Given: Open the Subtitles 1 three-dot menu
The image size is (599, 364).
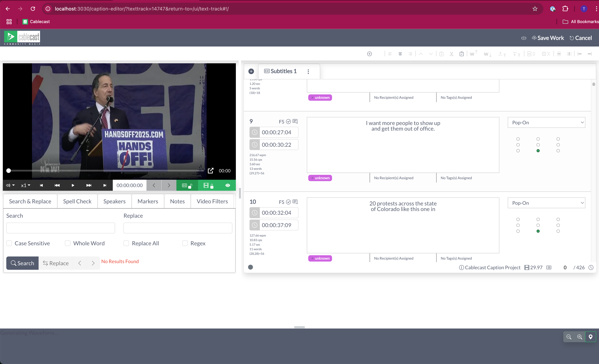Looking at the screenshot, I should 308,72.
